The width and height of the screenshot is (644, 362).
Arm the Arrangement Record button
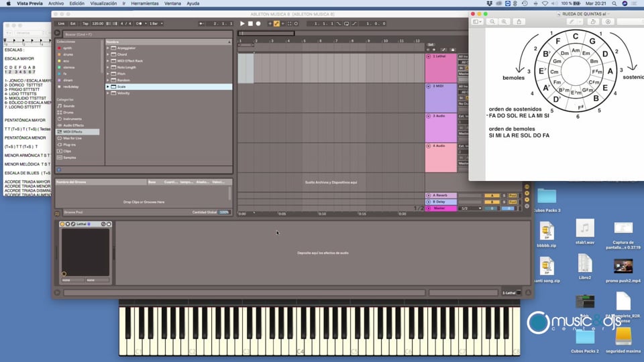[258, 24]
